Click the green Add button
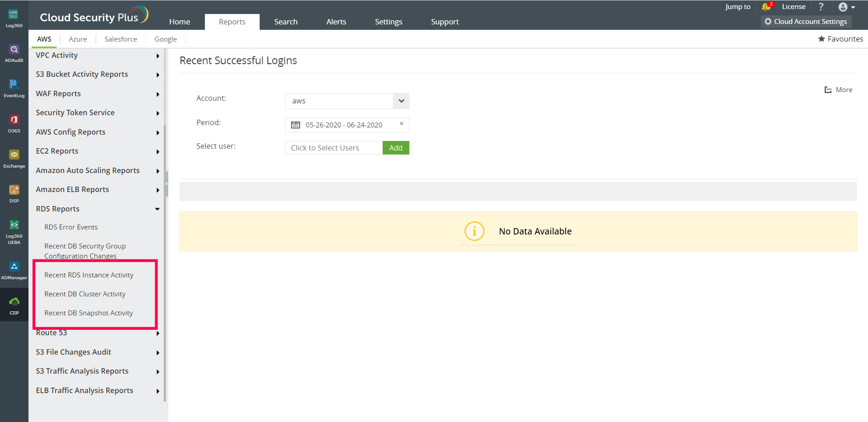The width and height of the screenshot is (868, 422). pos(396,148)
